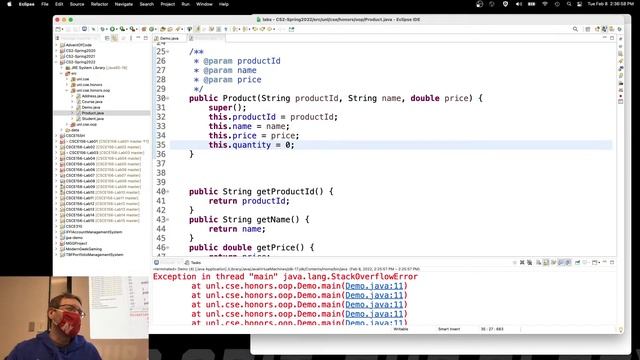Collapse the constructor fold at line 30

point(168,98)
